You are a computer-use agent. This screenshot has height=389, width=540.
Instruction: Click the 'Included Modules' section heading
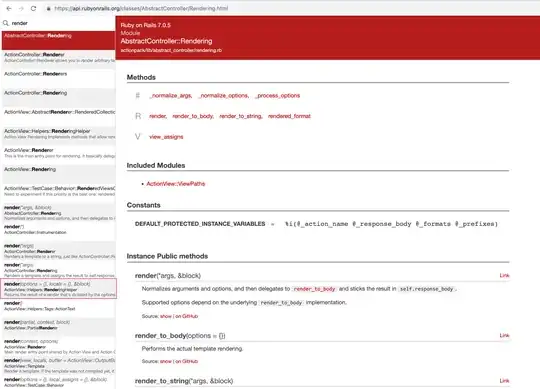(156, 165)
